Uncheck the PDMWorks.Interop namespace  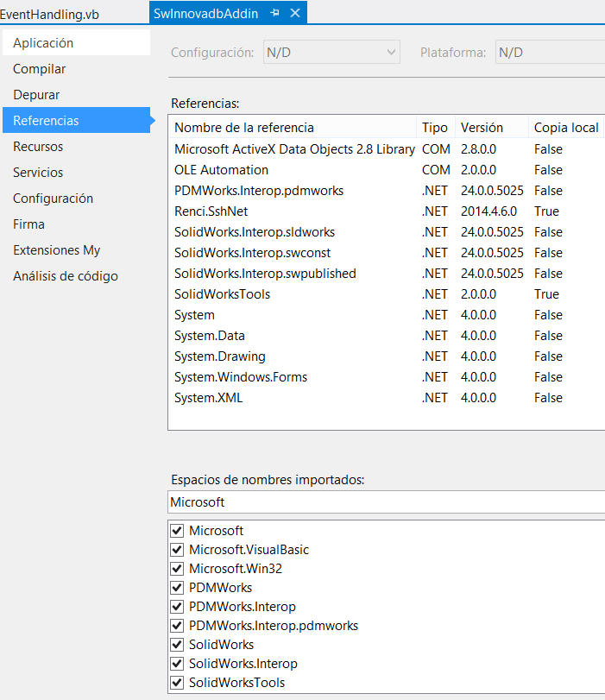coord(177,607)
